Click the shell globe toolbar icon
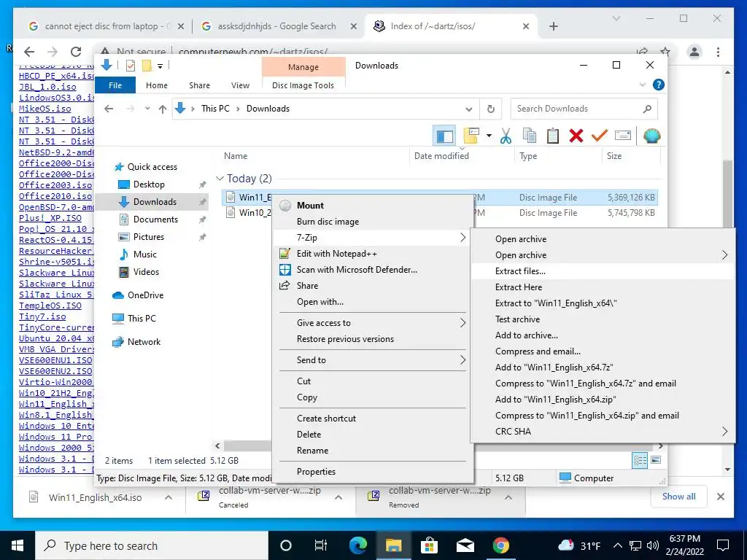This screenshot has height=560, width=747. [x=651, y=136]
